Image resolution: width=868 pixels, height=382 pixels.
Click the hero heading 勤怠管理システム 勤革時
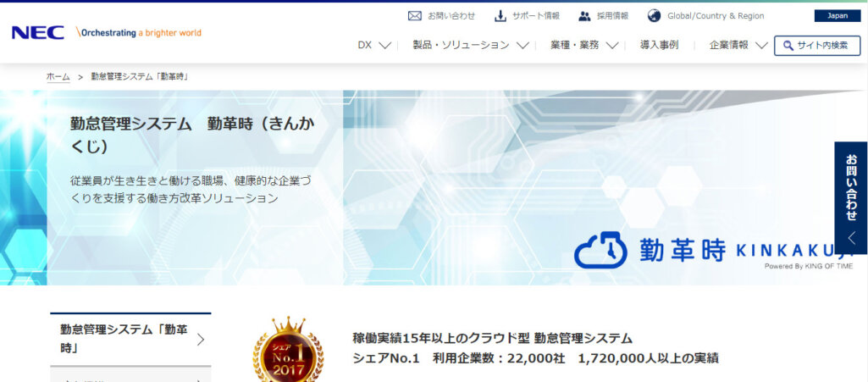[x=192, y=135]
